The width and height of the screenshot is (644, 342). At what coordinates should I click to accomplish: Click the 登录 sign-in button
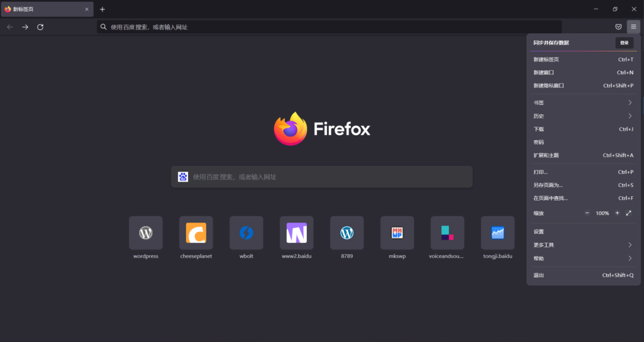click(625, 43)
